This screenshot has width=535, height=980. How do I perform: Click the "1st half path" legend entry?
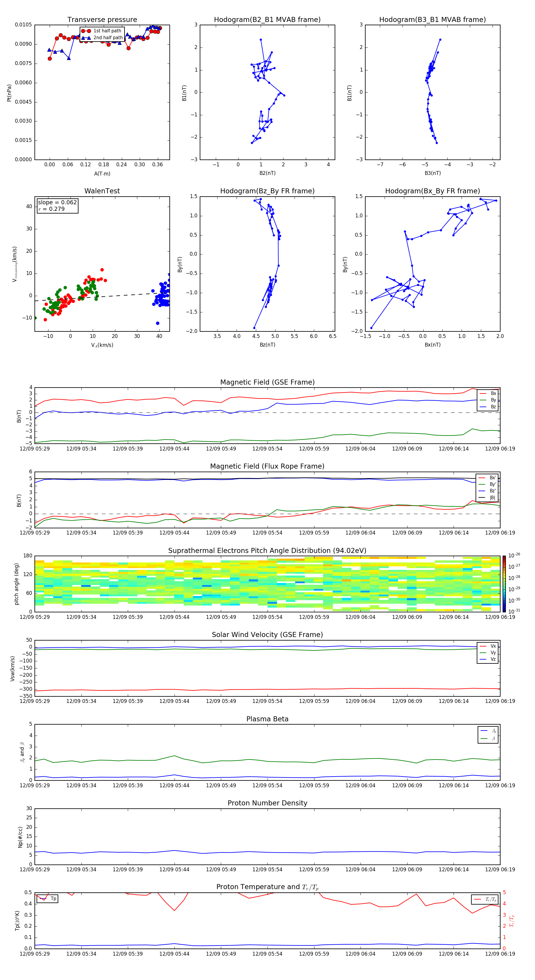102,31
